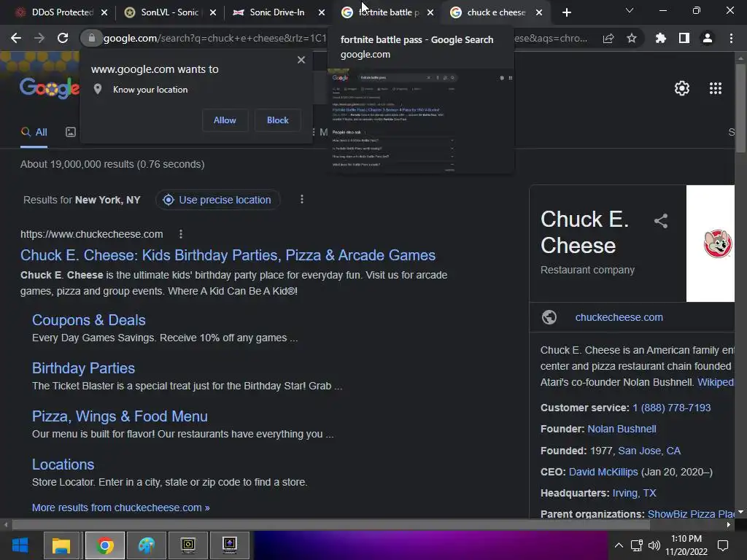
Task: Close the DDoS Protected tab
Action: pyautogui.click(x=104, y=12)
